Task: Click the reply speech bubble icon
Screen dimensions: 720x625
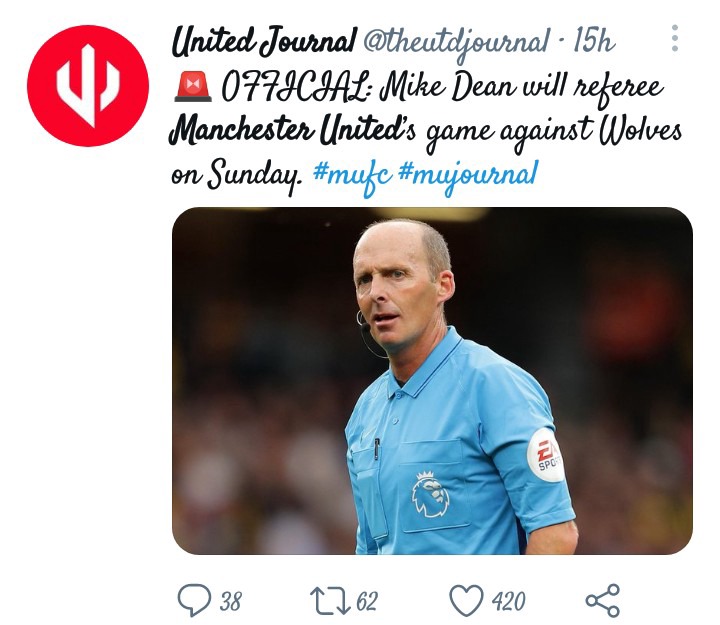Action: pos(194,599)
